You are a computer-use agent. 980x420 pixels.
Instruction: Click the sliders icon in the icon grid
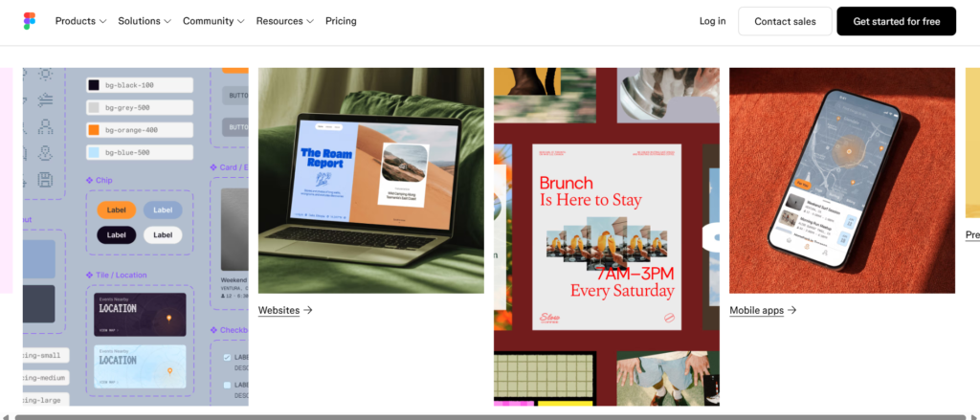pos(45,100)
